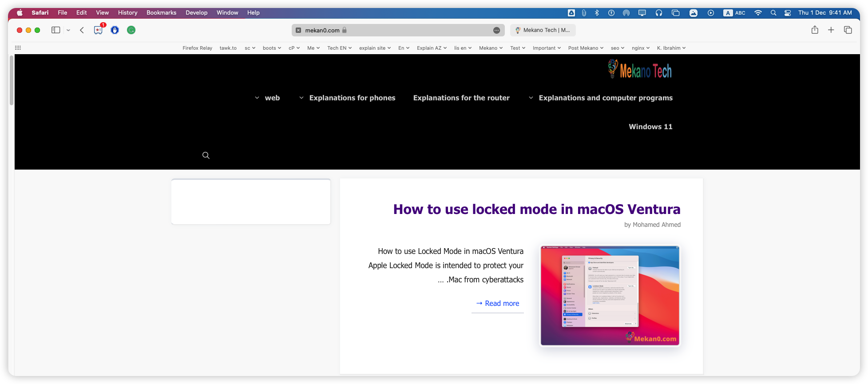The image size is (868, 384).
Task: Expand the Explain AZ bookmarks folder
Action: click(x=432, y=48)
